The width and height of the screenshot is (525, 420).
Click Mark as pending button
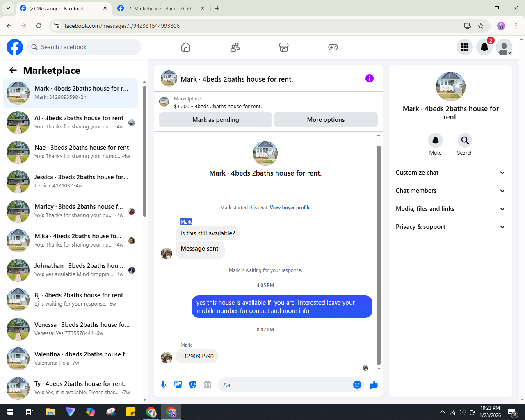click(x=216, y=120)
